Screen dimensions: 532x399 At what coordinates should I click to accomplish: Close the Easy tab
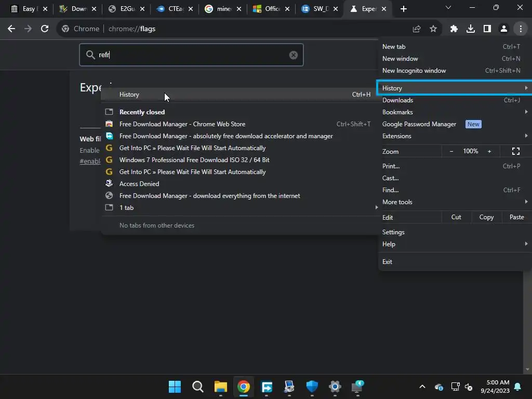[x=45, y=9]
